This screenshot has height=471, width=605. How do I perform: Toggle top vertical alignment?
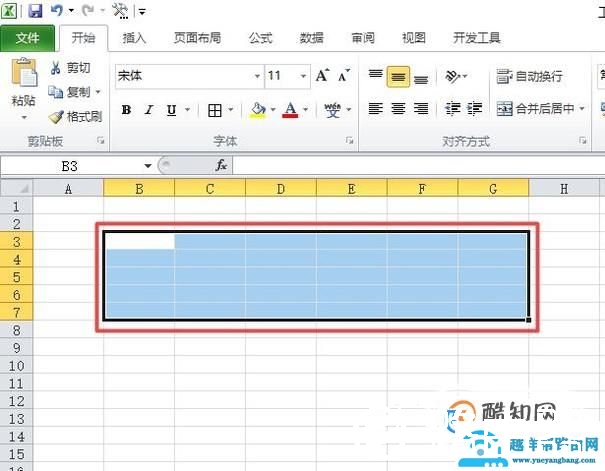click(375, 76)
